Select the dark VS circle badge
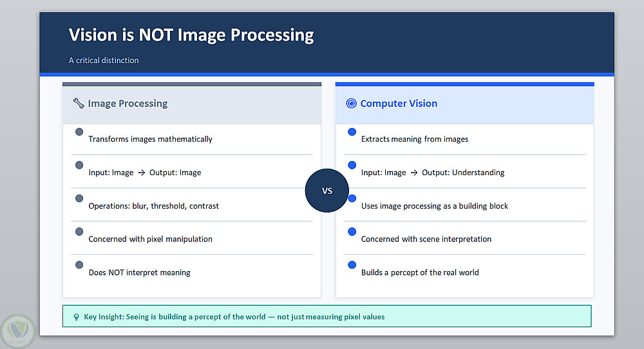 point(327,191)
